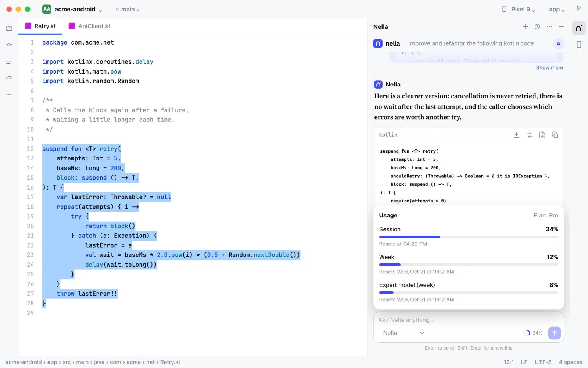
Task: Click acme-android in breadcrumb path
Action: pyautogui.click(x=24, y=362)
